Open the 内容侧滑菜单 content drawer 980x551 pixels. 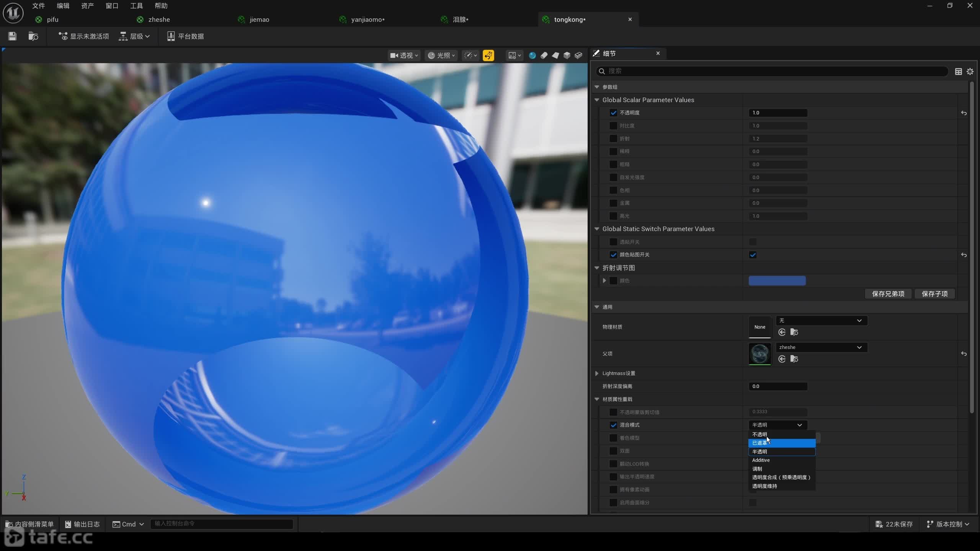click(x=29, y=524)
